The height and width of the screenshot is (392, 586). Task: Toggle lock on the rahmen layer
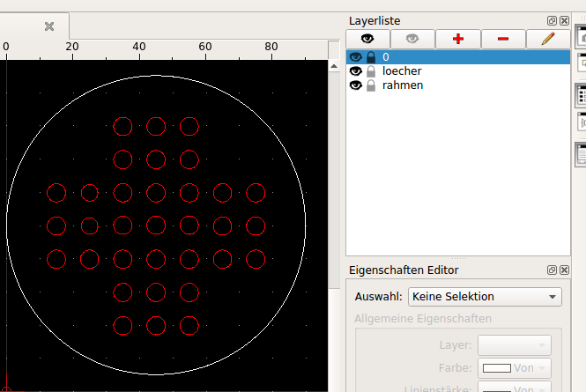pos(371,85)
